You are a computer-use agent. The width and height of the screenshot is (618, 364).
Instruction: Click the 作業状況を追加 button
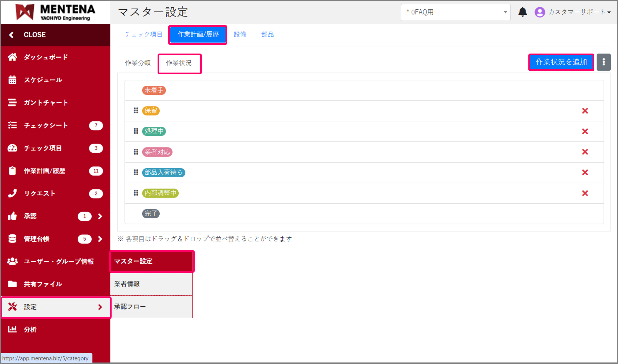coord(561,62)
